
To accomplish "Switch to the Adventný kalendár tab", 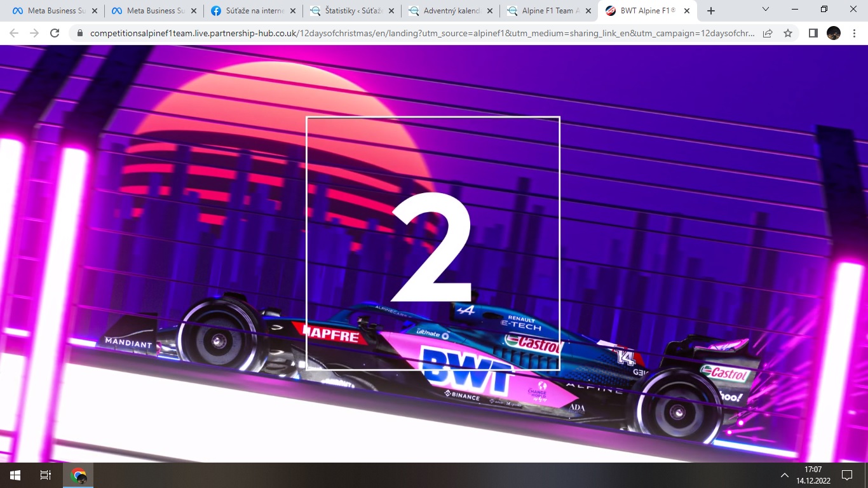I will pos(445,11).
